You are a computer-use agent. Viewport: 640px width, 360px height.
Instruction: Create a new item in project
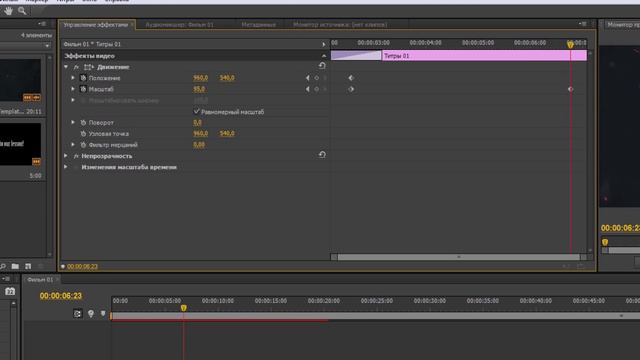pos(28,266)
